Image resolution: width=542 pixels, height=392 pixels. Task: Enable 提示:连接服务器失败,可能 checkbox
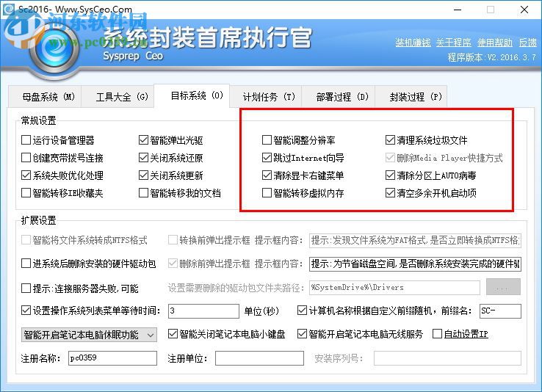(x=26, y=288)
